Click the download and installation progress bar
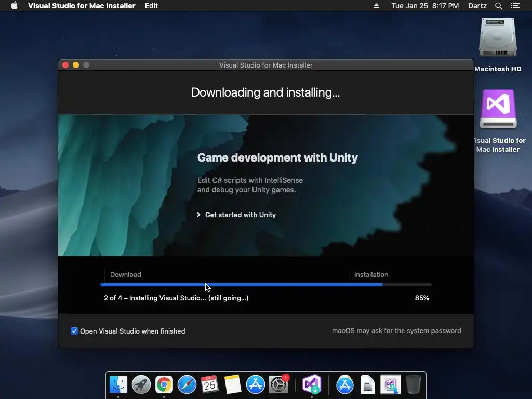The height and width of the screenshot is (399, 532). [265, 284]
